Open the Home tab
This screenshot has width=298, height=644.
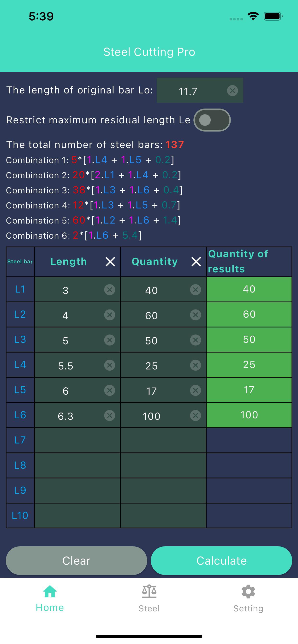(50, 599)
